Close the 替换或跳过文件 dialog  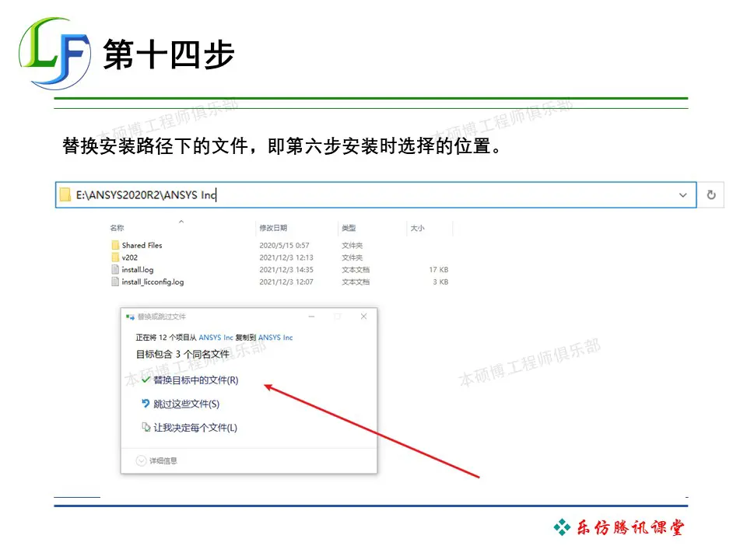pyautogui.click(x=363, y=317)
